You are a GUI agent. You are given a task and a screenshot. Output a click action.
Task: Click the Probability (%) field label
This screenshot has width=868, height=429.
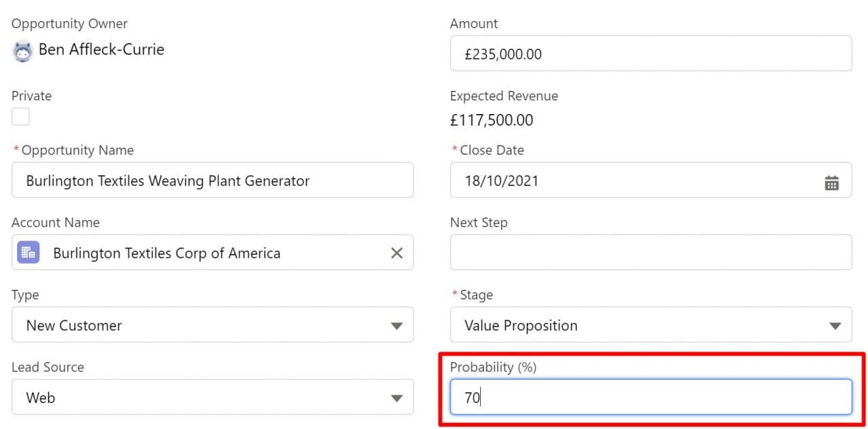pos(493,367)
